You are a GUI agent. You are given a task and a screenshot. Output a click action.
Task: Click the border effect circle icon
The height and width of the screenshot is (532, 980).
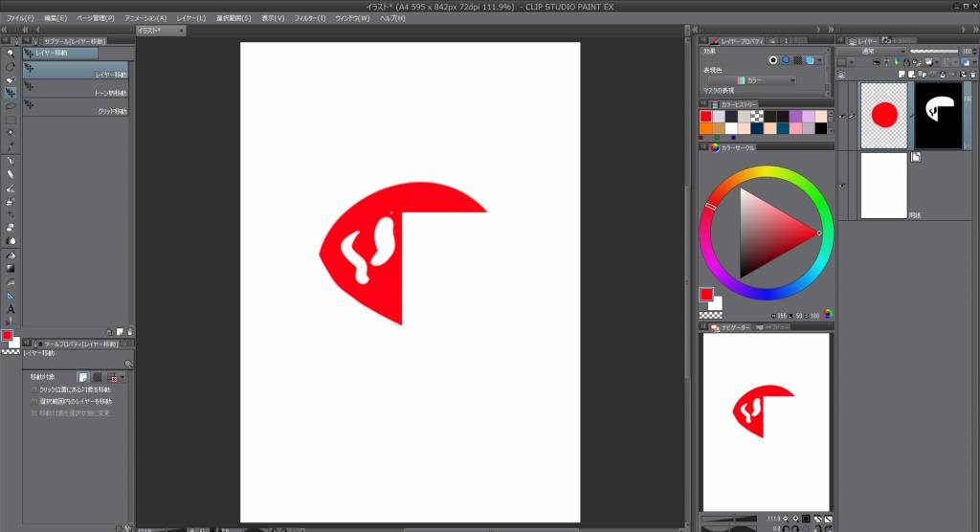pyautogui.click(x=773, y=59)
